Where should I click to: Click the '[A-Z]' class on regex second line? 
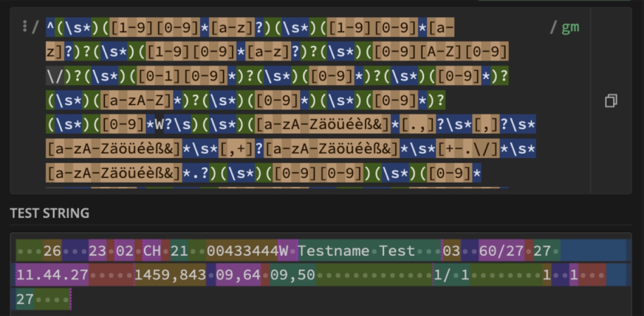441,53
